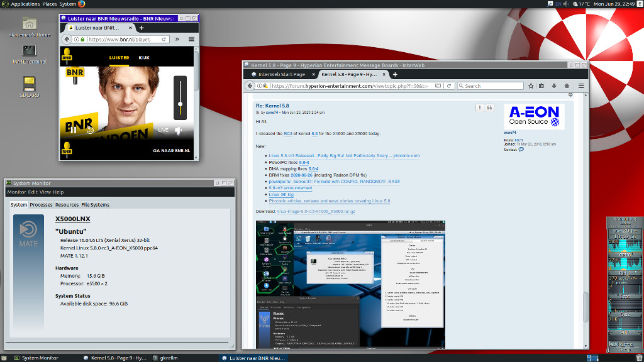Show bookmarks list icon in InterWeb toolbar

tap(541, 85)
